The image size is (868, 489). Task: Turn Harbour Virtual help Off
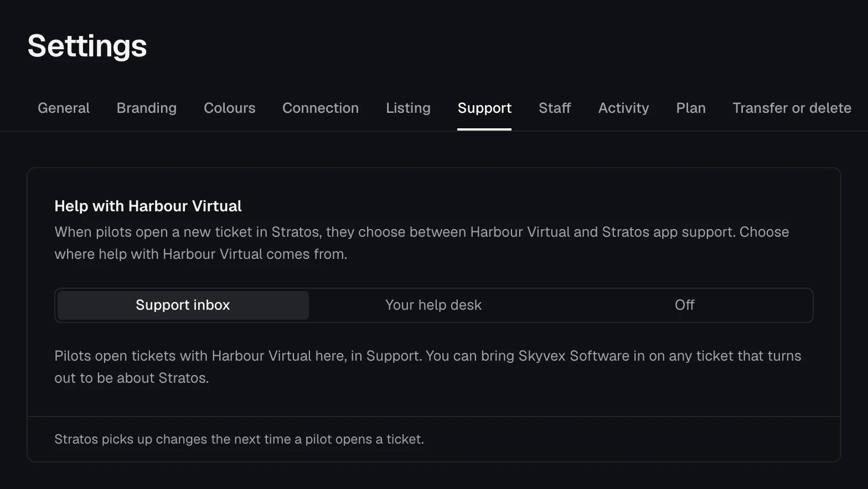point(685,305)
